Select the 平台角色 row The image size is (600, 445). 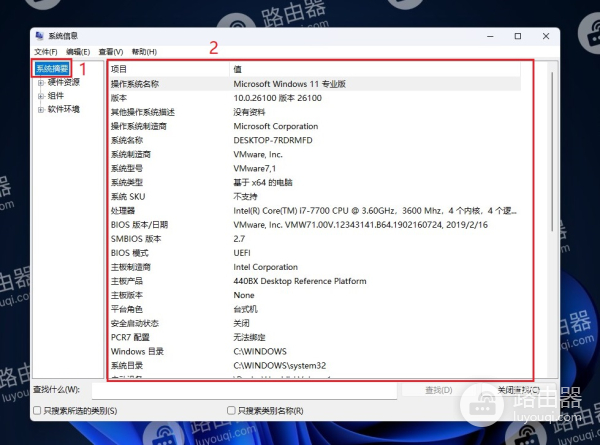click(315, 309)
